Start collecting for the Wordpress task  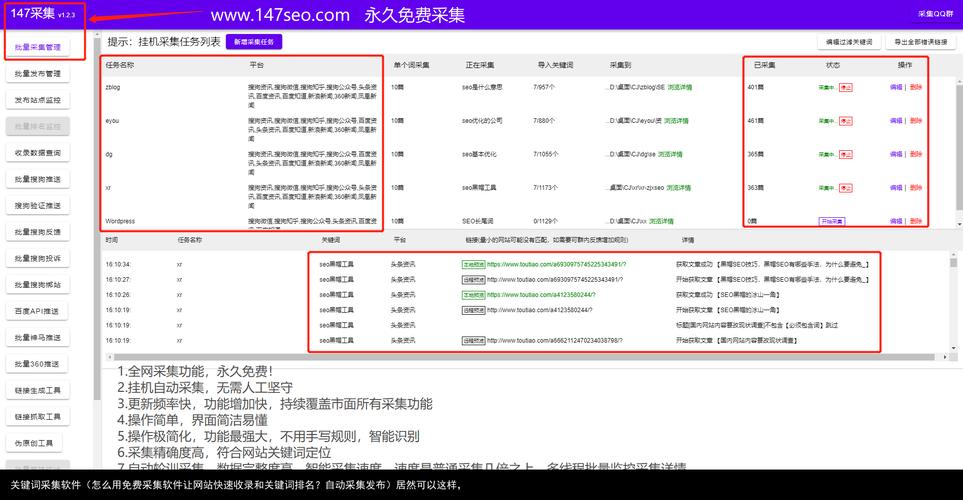click(x=832, y=221)
